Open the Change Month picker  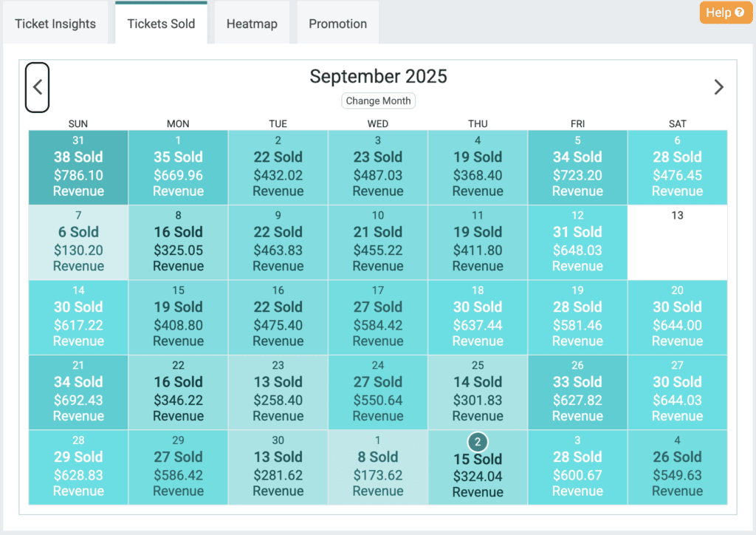[x=378, y=100]
